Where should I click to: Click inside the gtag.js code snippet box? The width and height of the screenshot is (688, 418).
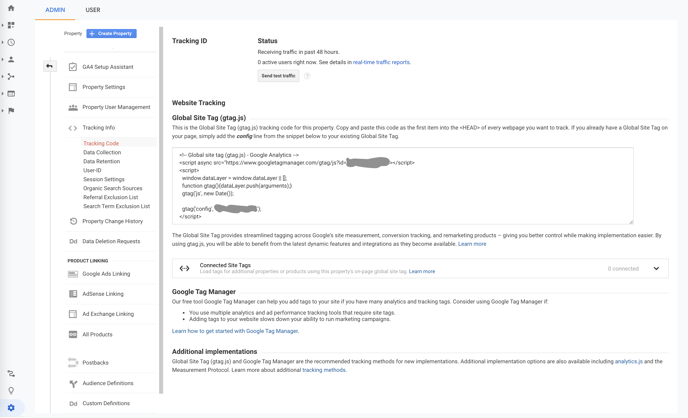[x=402, y=186]
